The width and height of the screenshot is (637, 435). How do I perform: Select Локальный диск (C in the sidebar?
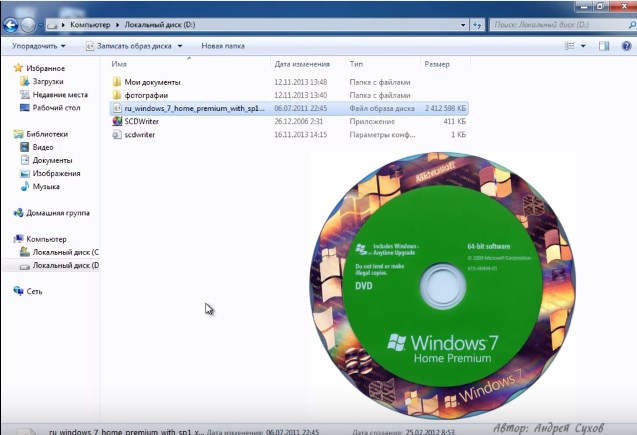[x=65, y=252]
